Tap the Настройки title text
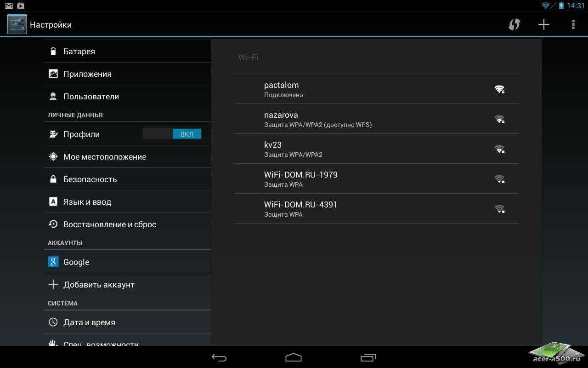Viewport: 588px width, 368px height. click(51, 25)
